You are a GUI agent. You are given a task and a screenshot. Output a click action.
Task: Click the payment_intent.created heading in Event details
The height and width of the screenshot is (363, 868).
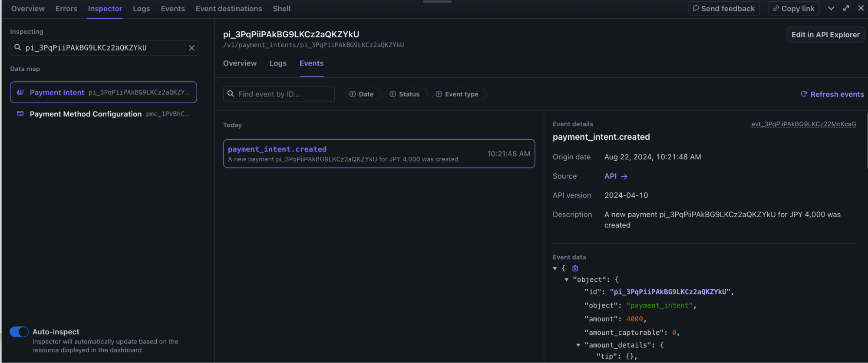(x=601, y=137)
